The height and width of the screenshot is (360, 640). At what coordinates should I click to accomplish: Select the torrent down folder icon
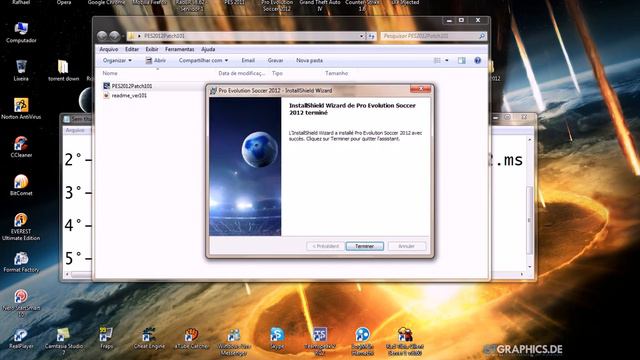63,70
